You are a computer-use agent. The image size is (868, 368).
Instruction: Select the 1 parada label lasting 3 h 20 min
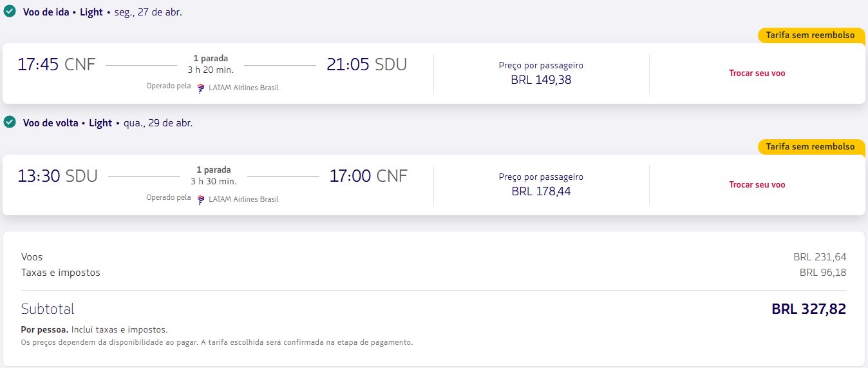tap(211, 59)
